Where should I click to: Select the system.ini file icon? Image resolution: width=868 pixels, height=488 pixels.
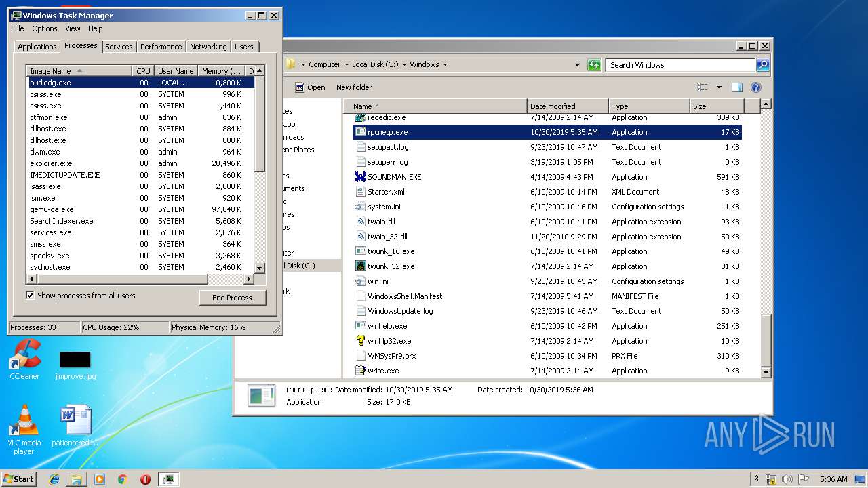[361, 207]
